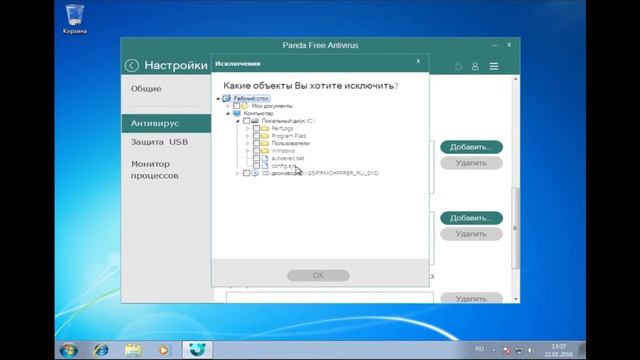Click the lower Добавить... button
The height and width of the screenshot is (360, 640).
(x=471, y=218)
